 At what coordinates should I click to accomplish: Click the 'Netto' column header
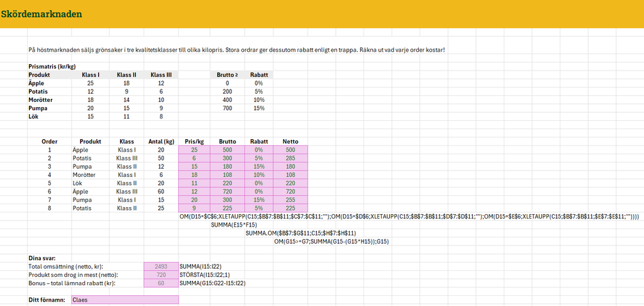coord(291,142)
